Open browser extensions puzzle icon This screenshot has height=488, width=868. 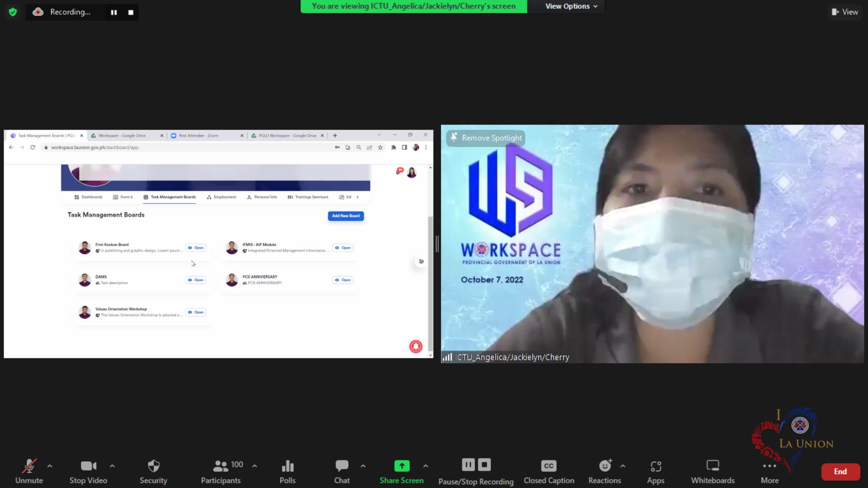click(x=393, y=147)
